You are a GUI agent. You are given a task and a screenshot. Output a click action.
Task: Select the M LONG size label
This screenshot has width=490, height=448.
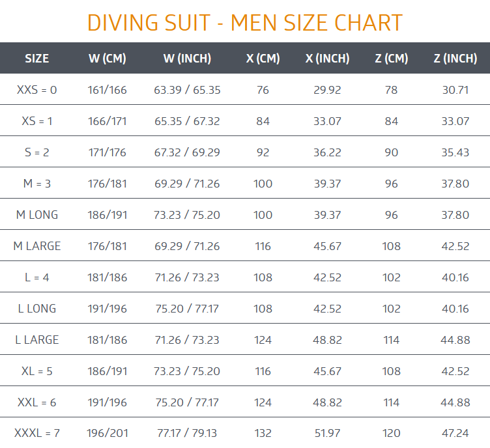37,215
